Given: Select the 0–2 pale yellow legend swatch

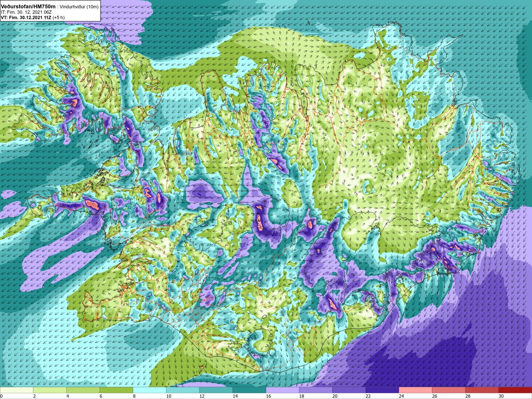Looking at the screenshot, I should pos(17,390).
